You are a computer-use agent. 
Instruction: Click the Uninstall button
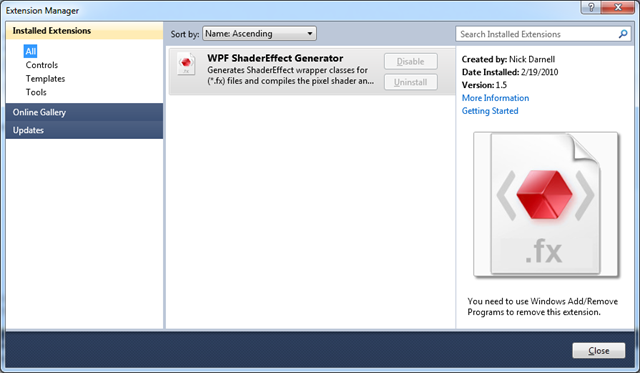tap(411, 82)
